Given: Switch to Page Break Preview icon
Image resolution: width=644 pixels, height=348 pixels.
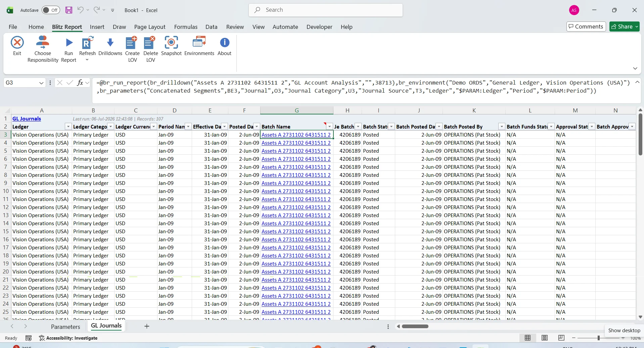Looking at the screenshot, I should (561, 338).
